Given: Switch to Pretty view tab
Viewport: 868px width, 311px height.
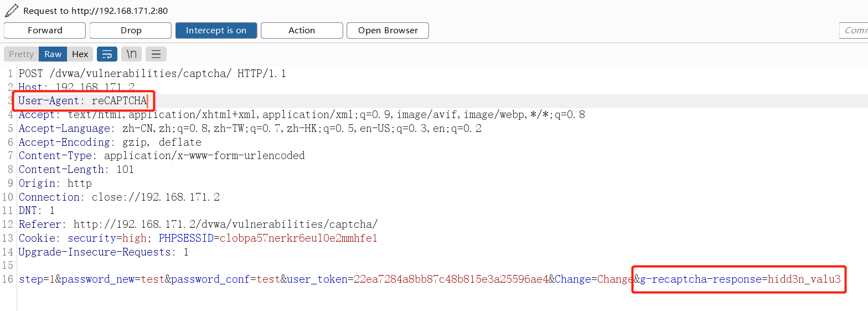Looking at the screenshot, I should (x=21, y=54).
